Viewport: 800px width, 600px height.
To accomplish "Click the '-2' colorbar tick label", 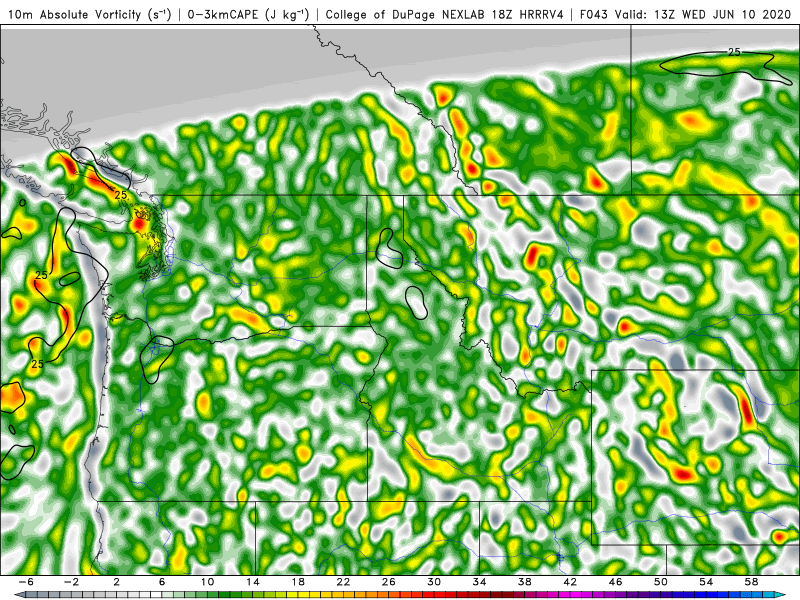I will (71, 582).
